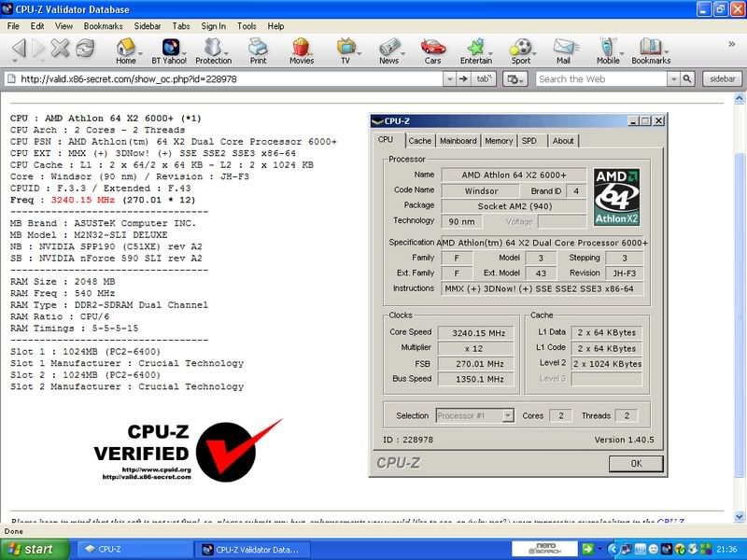Open the Processor #1 selection dropdown
The image size is (747, 560).
(508, 415)
